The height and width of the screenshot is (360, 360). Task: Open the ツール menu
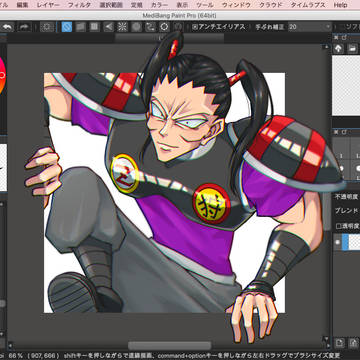point(205,5)
